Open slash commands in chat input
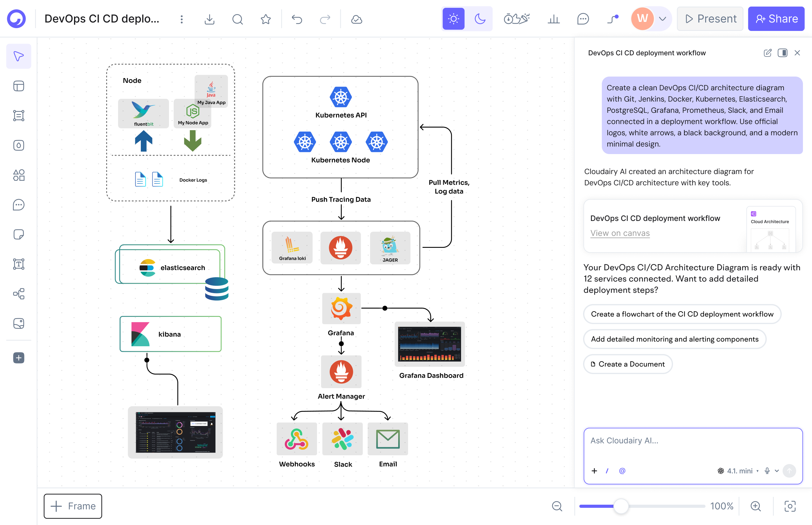 pyautogui.click(x=607, y=471)
